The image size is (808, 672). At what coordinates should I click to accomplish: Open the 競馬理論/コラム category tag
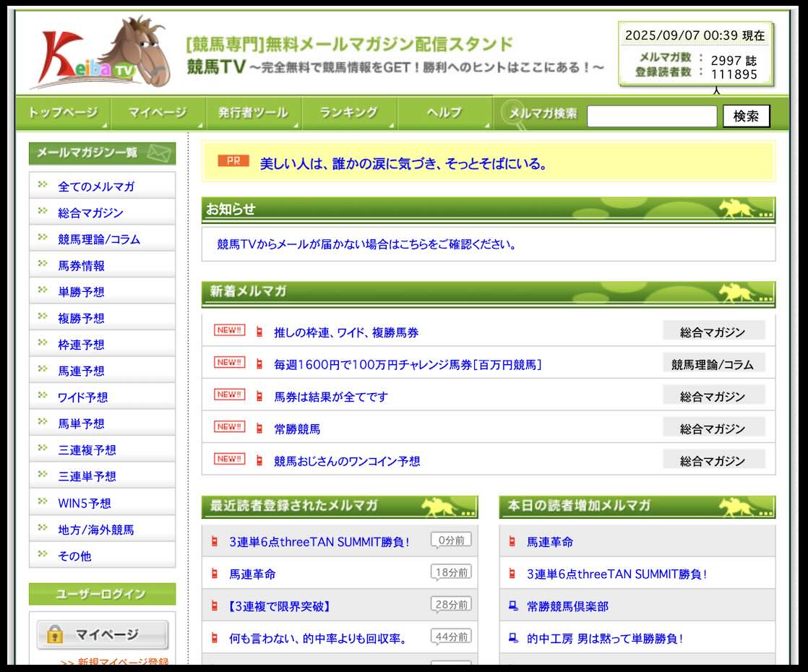pos(713,364)
